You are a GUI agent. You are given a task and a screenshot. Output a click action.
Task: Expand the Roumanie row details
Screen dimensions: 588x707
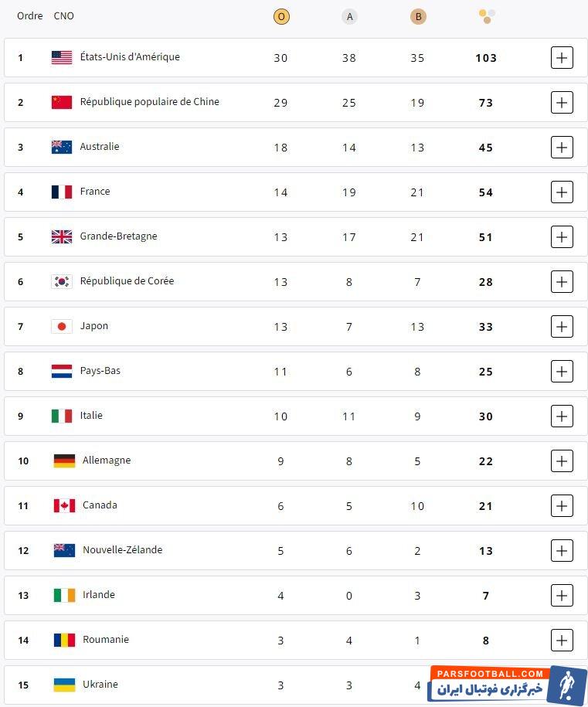point(562,640)
